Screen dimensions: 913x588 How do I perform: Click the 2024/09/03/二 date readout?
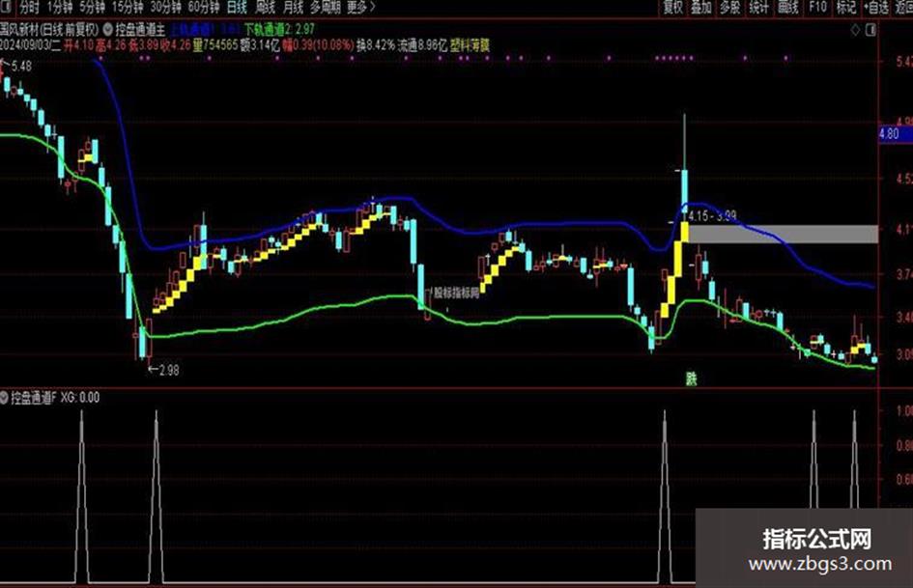tap(30, 44)
